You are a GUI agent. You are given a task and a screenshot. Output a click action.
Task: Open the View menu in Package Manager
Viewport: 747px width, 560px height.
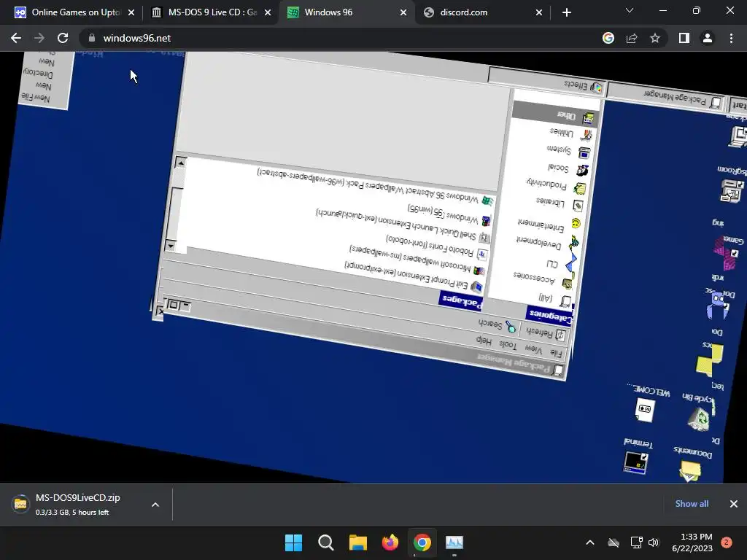coord(533,349)
